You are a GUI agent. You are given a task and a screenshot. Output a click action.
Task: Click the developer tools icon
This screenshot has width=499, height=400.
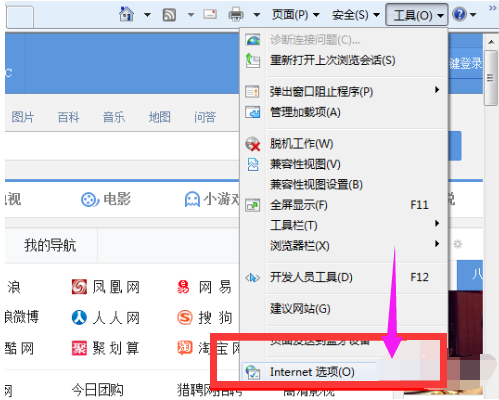pyautogui.click(x=252, y=277)
